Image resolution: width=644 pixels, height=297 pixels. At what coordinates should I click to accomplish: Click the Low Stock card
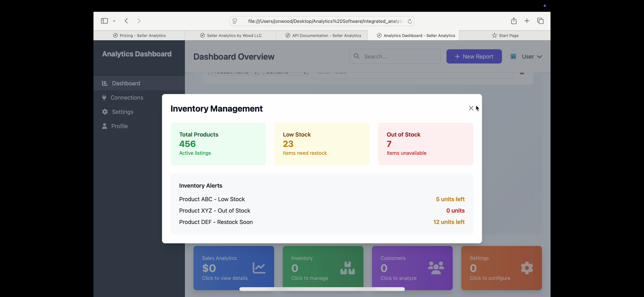pyautogui.click(x=322, y=144)
